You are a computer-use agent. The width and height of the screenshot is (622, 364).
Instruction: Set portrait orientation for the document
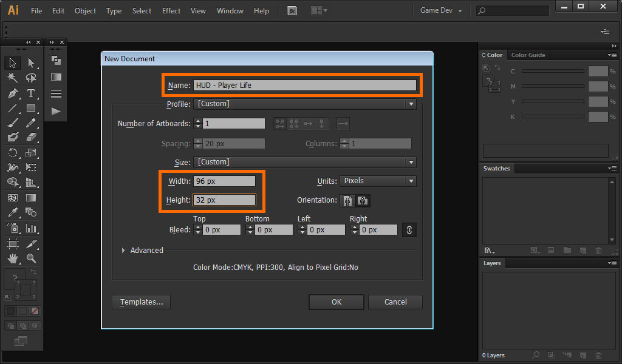pos(349,201)
